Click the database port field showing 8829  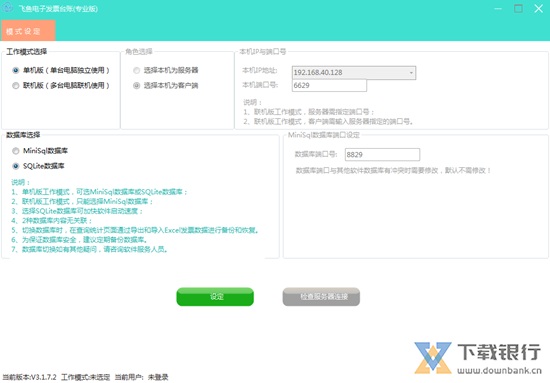[382, 155]
